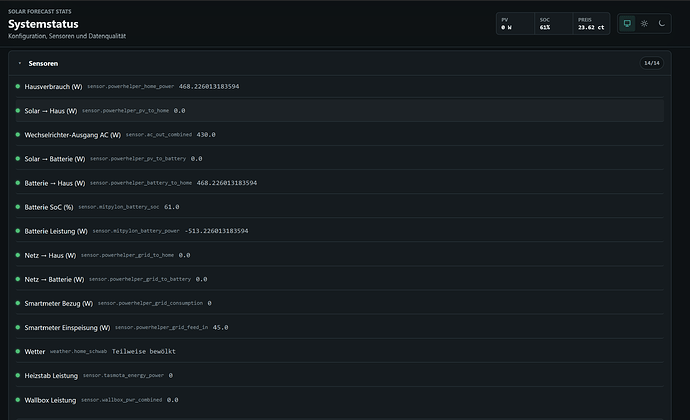Click the Wallbox Leistung label

(x=50, y=400)
